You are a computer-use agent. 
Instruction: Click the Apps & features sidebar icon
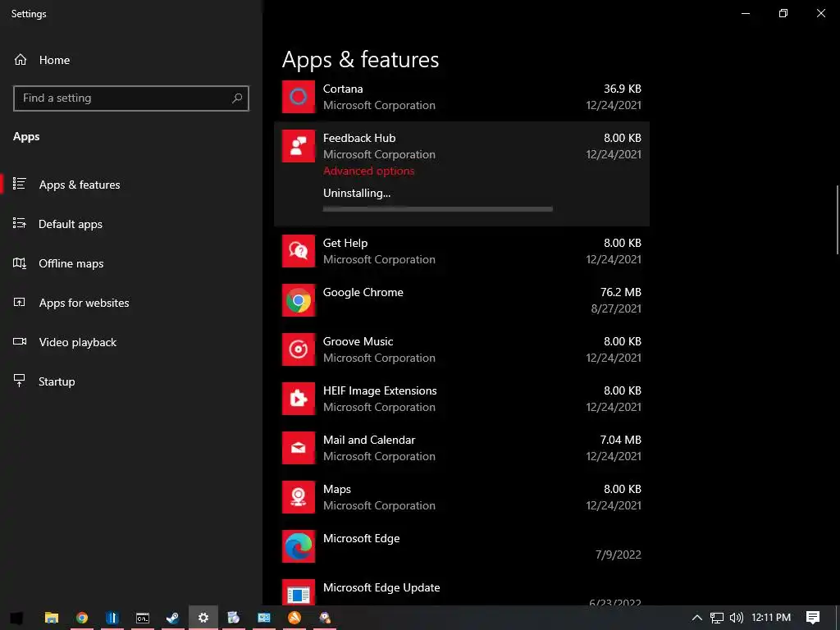[x=20, y=184]
